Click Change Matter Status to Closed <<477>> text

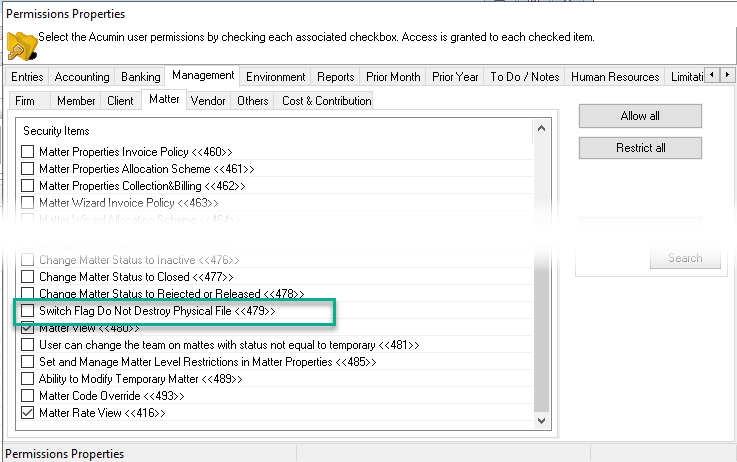pyautogui.click(x=136, y=277)
